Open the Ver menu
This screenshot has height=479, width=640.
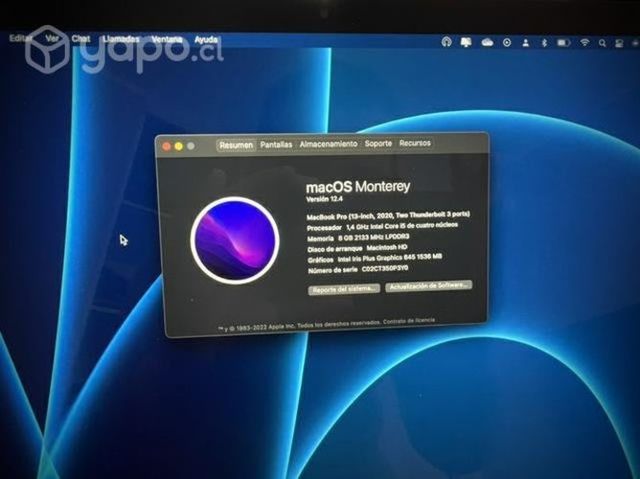52,38
